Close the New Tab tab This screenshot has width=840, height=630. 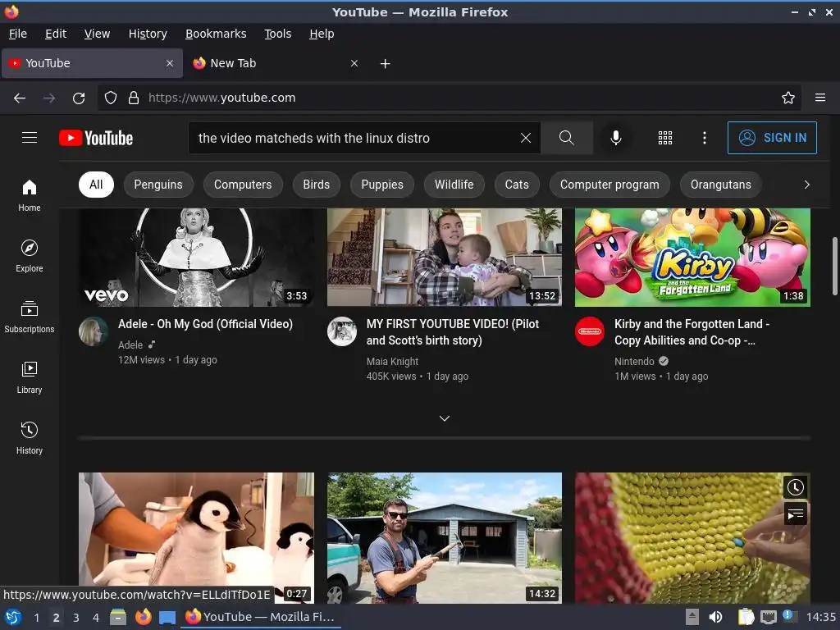coord(354,63)
